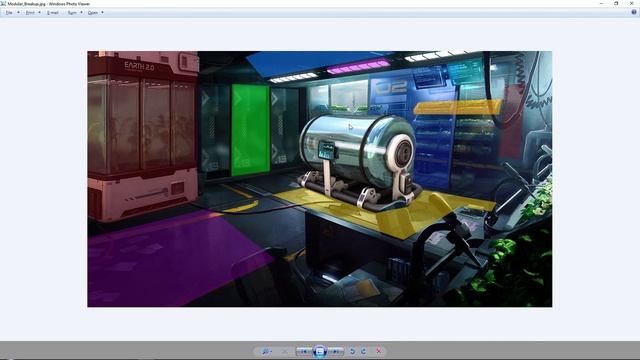Image resolution: width=640 pixels, height=360 pixels.
Task: Go to the next photo
Action: [x=336, y=351]
